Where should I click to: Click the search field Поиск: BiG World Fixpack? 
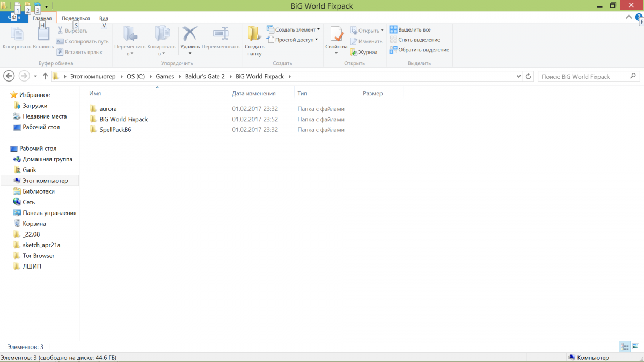[589, 76]
